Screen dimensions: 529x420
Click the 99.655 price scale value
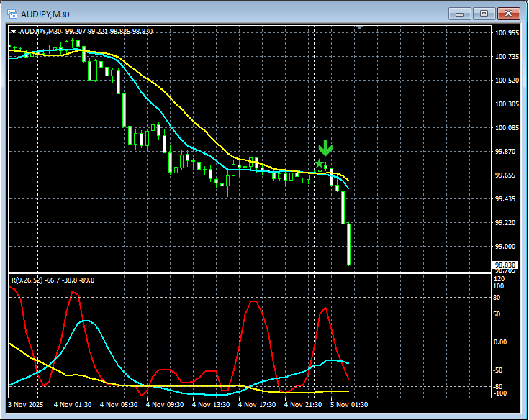505,175
